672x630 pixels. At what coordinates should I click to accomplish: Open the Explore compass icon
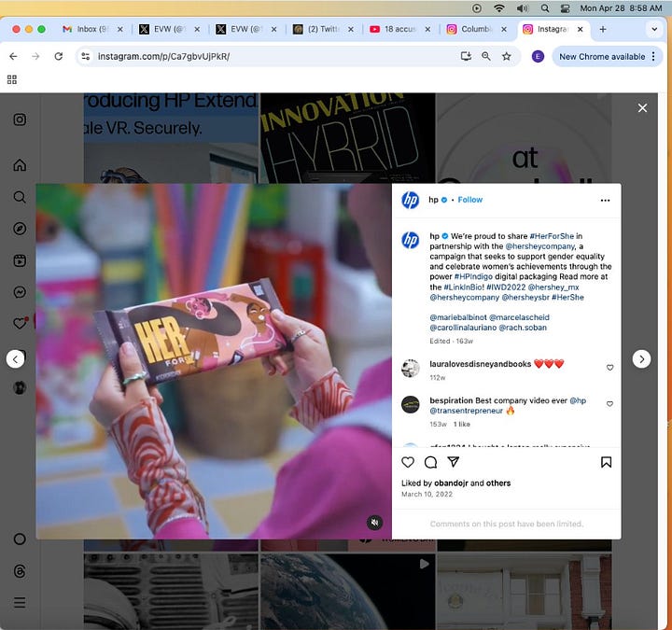coord(20,229)
